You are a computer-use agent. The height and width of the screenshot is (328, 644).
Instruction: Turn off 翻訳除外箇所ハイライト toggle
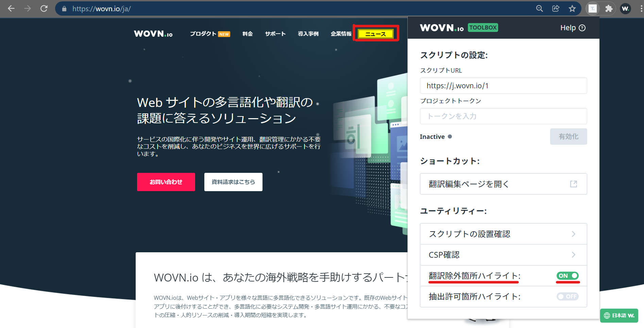[x=567, y=276]
